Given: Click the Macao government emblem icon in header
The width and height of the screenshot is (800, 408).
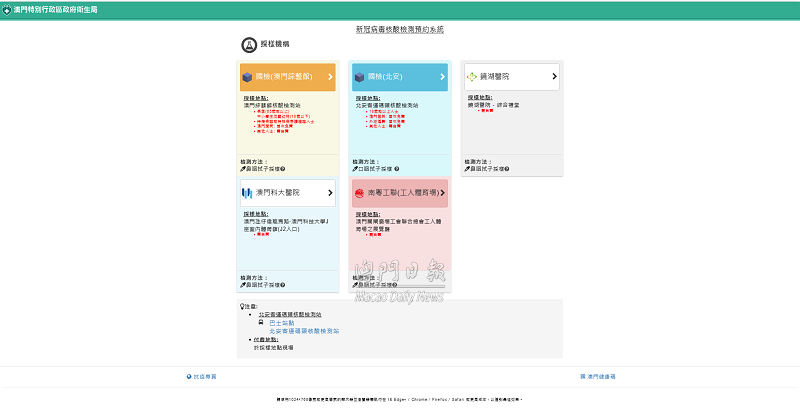Looking at the screenshot, I should 8,9.
